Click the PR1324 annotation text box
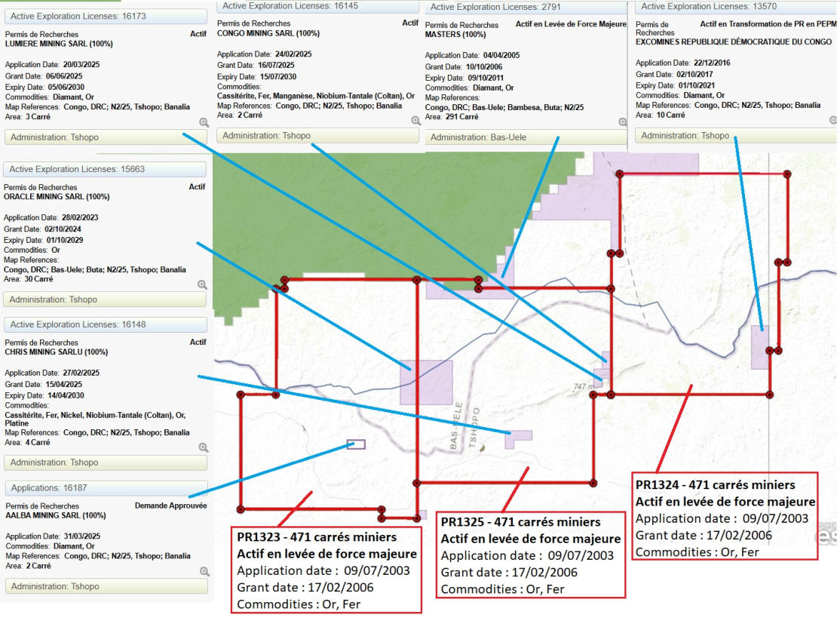The height and width of the screenshot is (627, 840). pos(725,517)
